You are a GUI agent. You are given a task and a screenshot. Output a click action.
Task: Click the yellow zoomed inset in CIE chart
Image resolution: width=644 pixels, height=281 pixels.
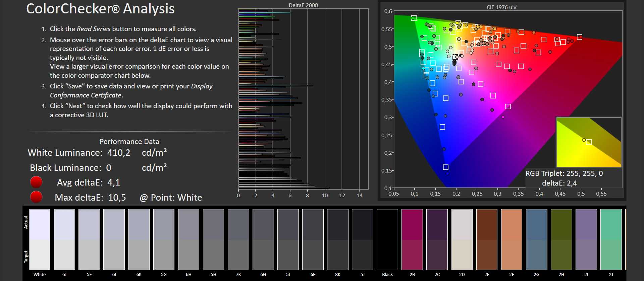click(589, 142)
